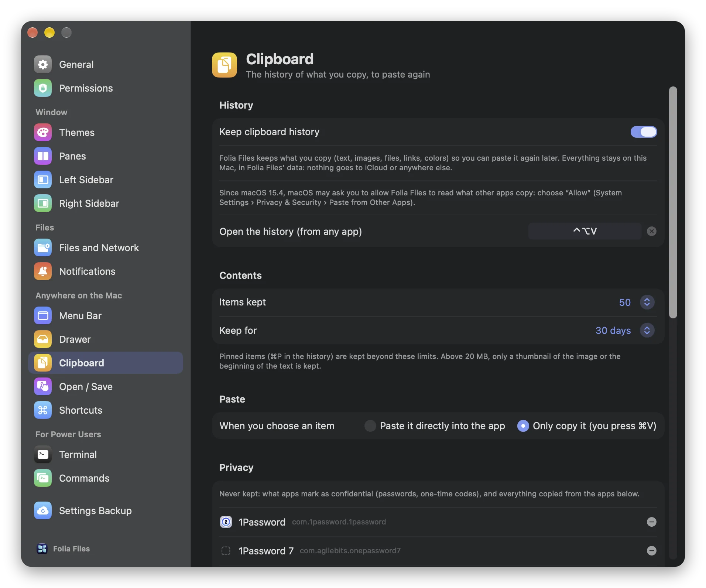Open the Shortcuts settings section
This screenshot has width=706, height=588.
click(x=106, y=410)
